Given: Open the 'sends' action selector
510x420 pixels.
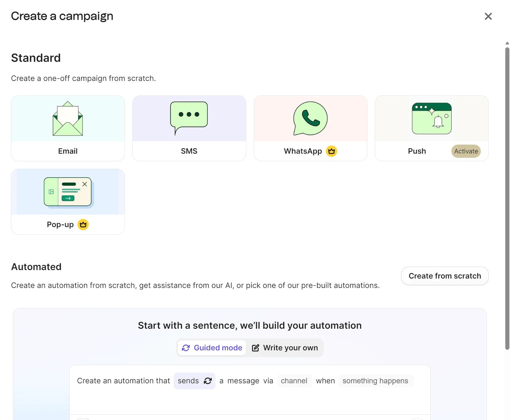Looking at the screenshot, I should [194, 381].
